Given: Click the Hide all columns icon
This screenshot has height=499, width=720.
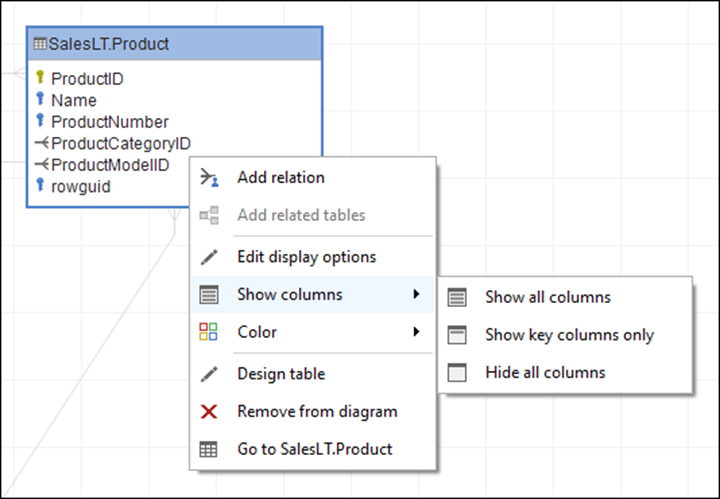Looking at the screenshot, I should (x=457, y=373).
